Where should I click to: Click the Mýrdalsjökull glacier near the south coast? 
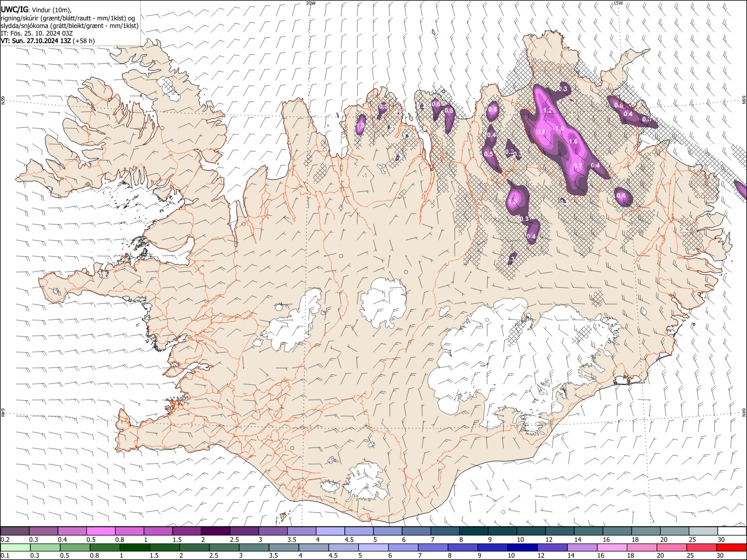click(x=365, y=481)
